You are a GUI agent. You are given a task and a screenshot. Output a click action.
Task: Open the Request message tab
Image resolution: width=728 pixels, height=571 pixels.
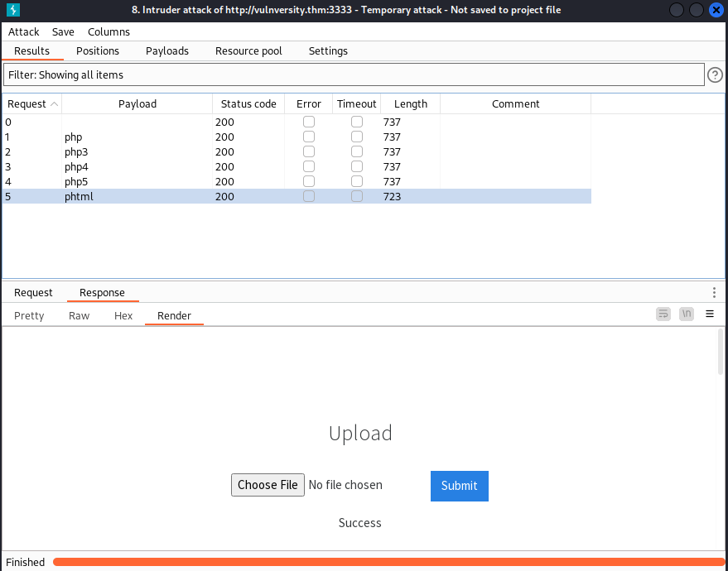coord(33,293)
